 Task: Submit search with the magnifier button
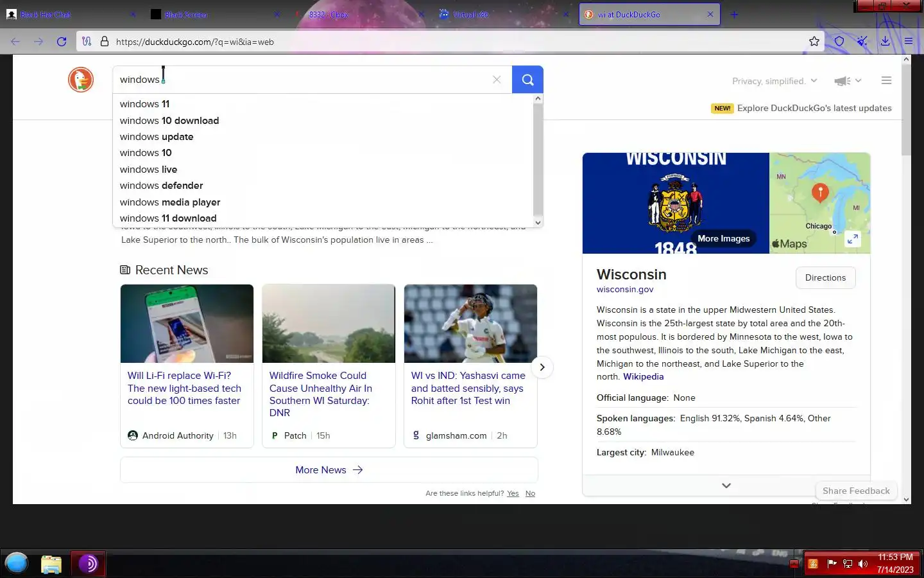527,80
